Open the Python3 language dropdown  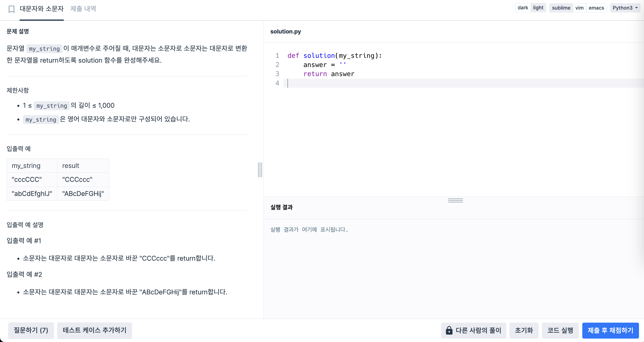point(625,8)
